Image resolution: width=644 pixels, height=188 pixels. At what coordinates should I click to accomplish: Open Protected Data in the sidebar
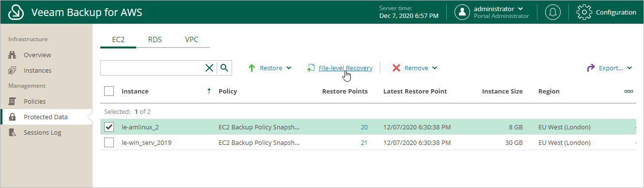pyautogui.click(x=46, y=117)
